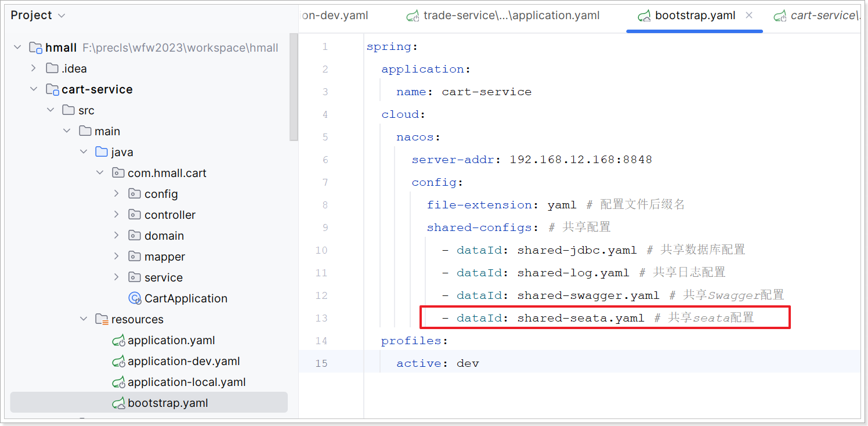Screen dimensions: 868x426
Task: Click the main folder icon
Action: pos(85,131)
